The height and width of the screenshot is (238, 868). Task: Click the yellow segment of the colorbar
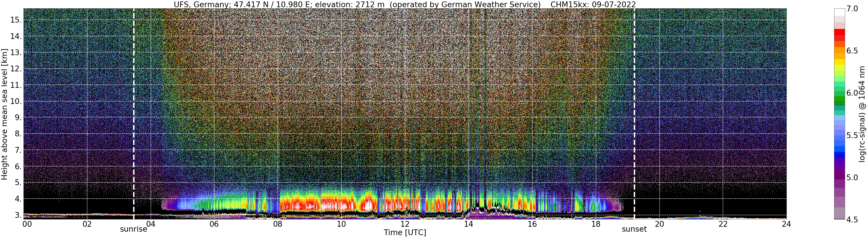click(x=840, y=62)
